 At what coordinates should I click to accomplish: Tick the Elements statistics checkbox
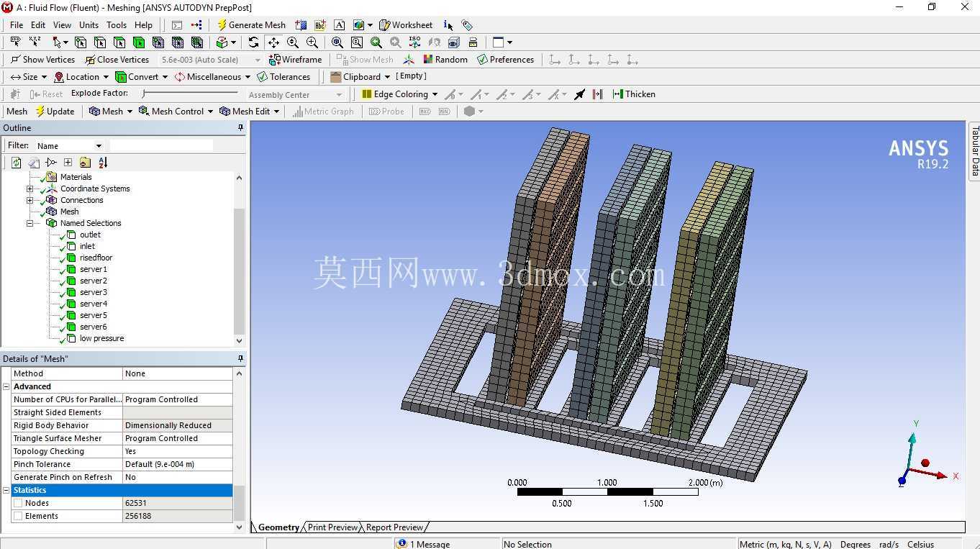pyautogui.click(x=18, y=516)
